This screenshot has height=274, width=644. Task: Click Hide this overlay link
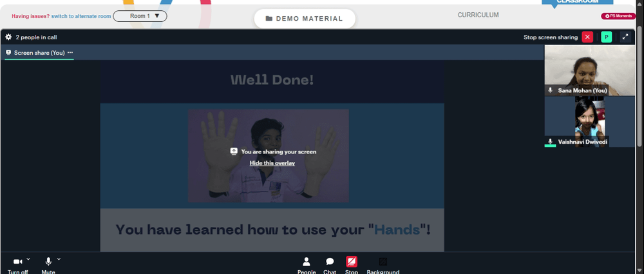tap(272, 163)
